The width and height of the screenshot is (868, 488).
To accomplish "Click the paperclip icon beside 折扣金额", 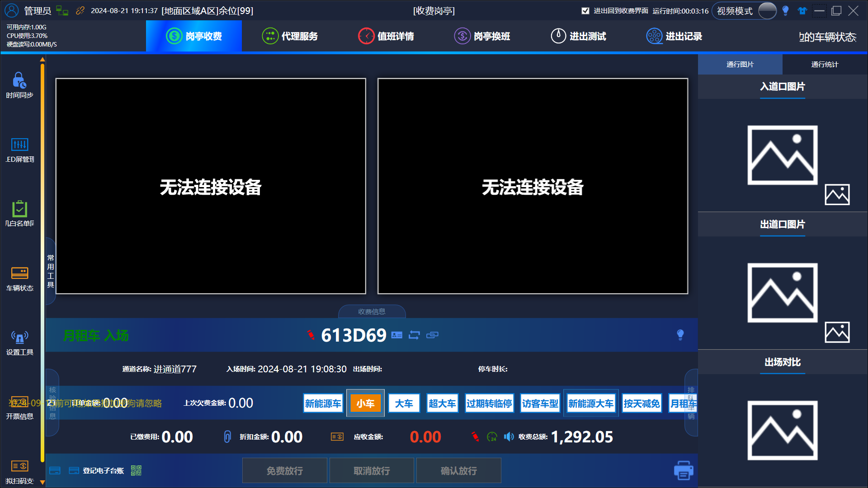I will pyautogui.click(x=227, y=436).
